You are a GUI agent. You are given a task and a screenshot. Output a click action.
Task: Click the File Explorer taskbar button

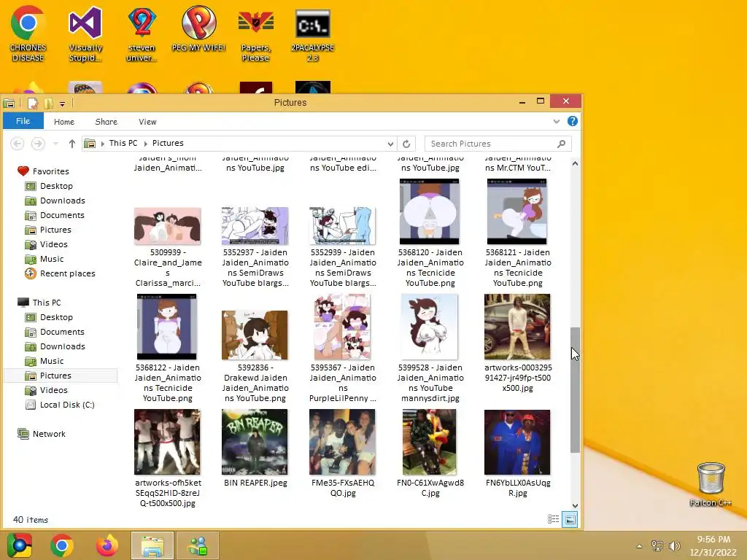(152, 545)
